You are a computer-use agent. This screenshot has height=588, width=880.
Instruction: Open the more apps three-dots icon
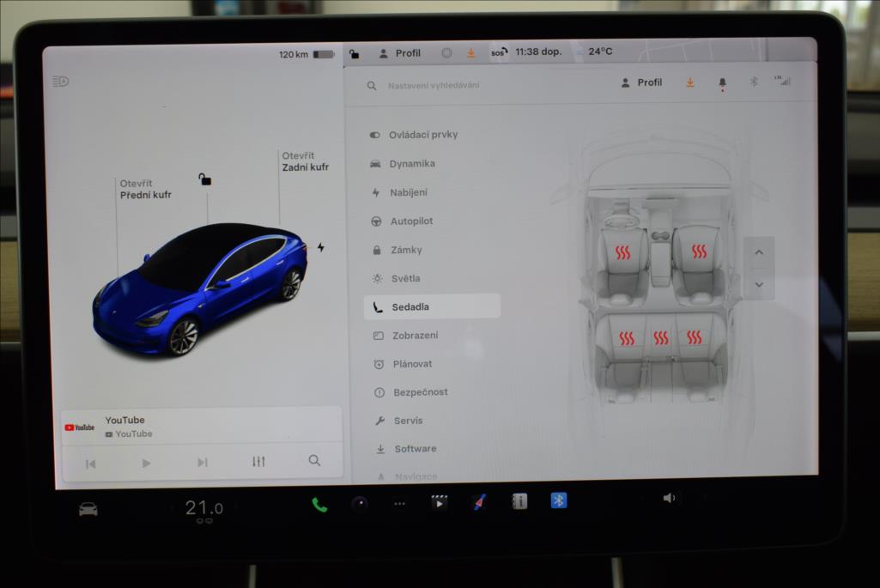point(399,504)
